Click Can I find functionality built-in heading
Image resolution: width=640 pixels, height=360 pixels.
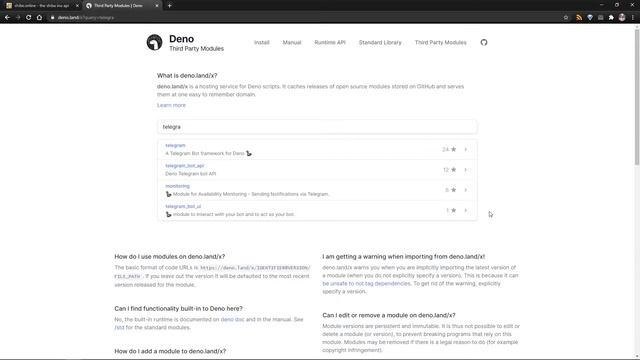click(178, 309)
